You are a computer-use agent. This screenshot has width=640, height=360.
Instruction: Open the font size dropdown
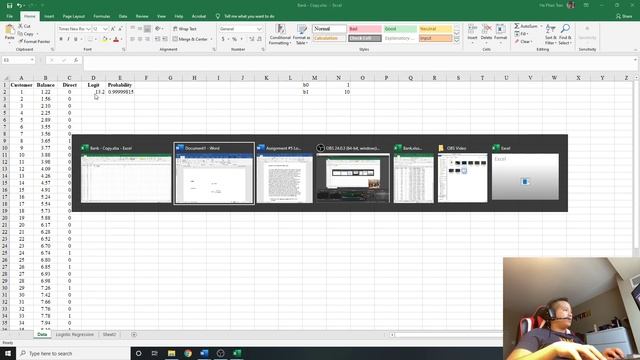click(105, 29)
